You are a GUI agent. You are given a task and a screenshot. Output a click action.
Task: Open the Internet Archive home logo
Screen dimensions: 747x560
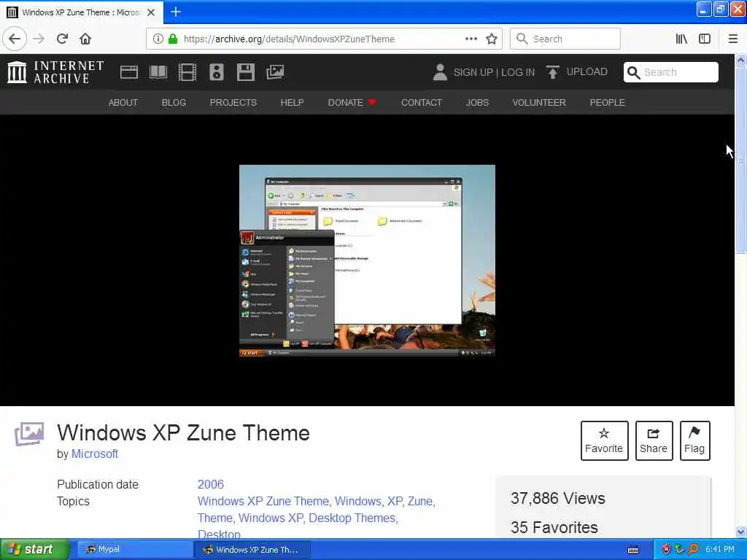click(x=55, y=72)
